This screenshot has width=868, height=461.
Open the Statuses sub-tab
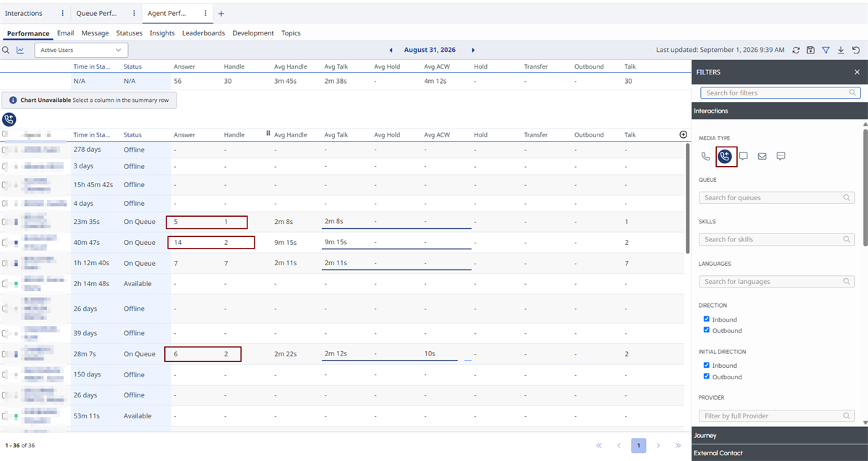(x=129, y=33)
